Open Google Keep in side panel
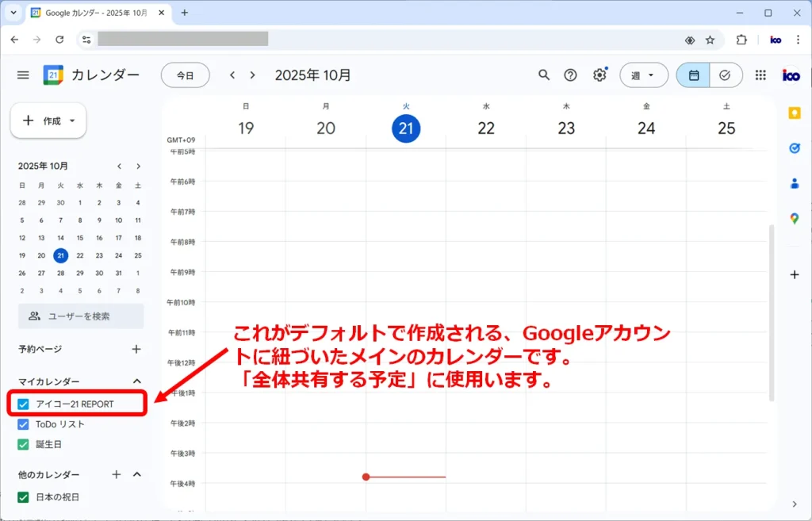Viewport: 812px width, 521px height. point(794,113)
